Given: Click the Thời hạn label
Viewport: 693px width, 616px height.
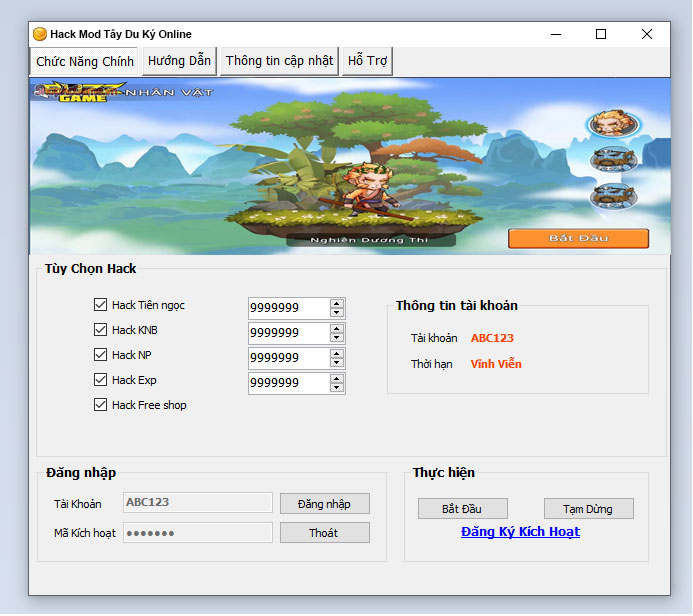Looking at the screenshot, I should coord(431,364).
